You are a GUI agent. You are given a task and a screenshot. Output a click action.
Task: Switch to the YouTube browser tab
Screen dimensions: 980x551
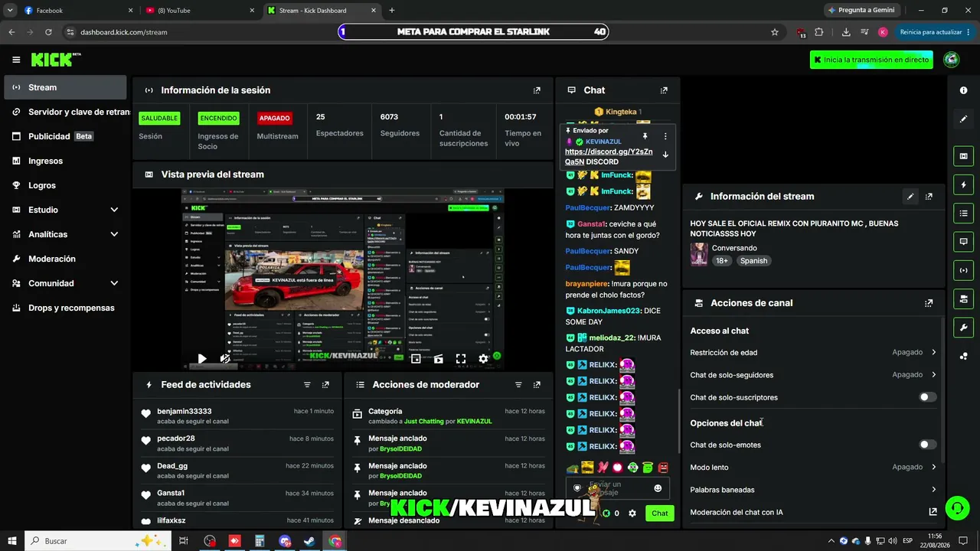(x=199, y=11)
